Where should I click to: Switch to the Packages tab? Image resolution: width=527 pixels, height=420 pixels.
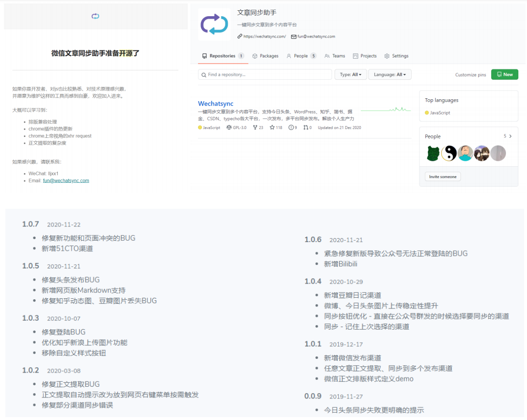[x=265, y=56]
